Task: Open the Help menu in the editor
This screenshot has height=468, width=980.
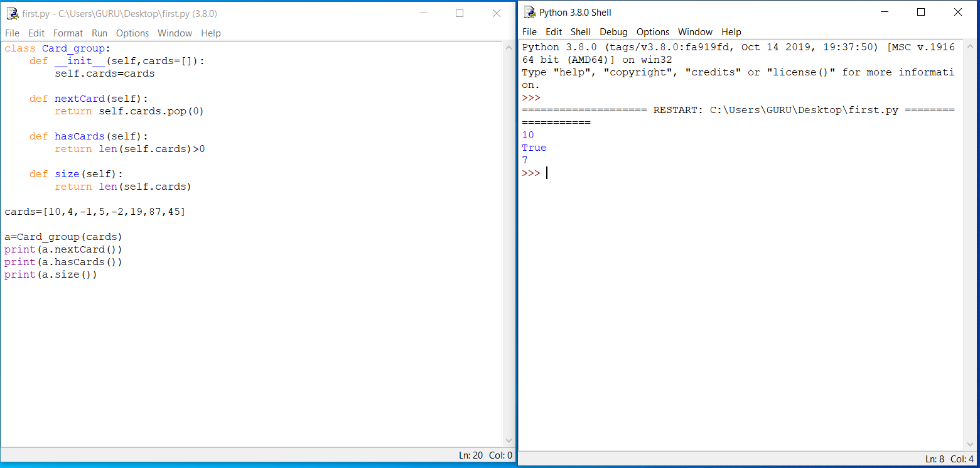Action: (x=211, y=33)
